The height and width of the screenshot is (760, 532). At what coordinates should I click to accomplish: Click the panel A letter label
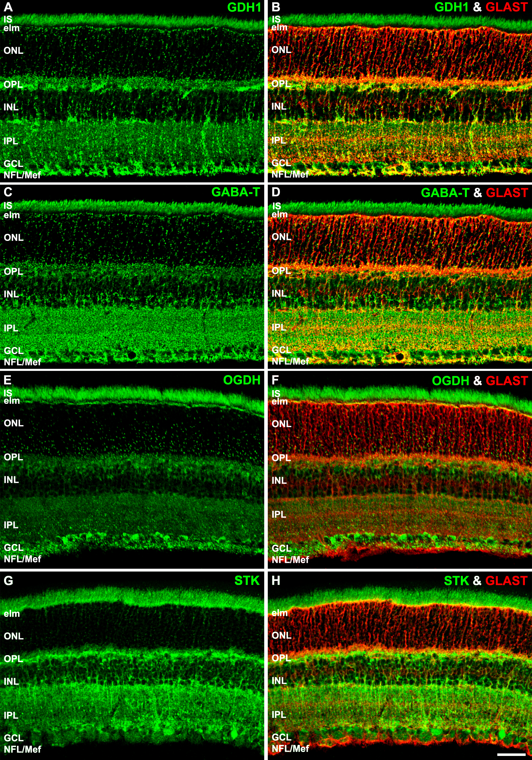click(8, 7)
